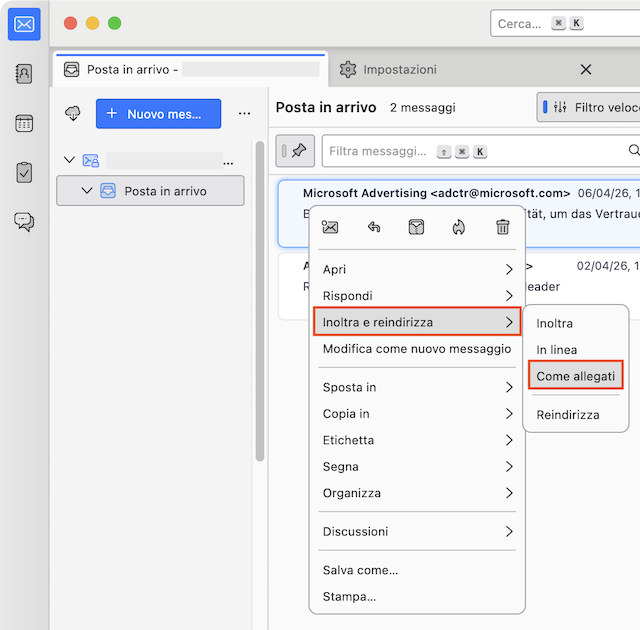The width and height of the screenshot is (640, 630).
Task: Click the Posta in arrivo folder icon
Action: 108,191
